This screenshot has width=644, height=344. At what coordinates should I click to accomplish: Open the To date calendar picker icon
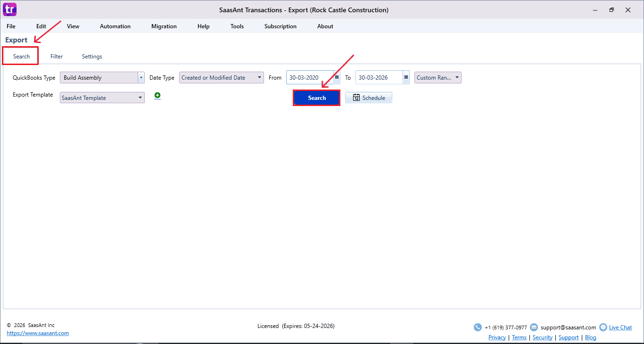[406, 77]
